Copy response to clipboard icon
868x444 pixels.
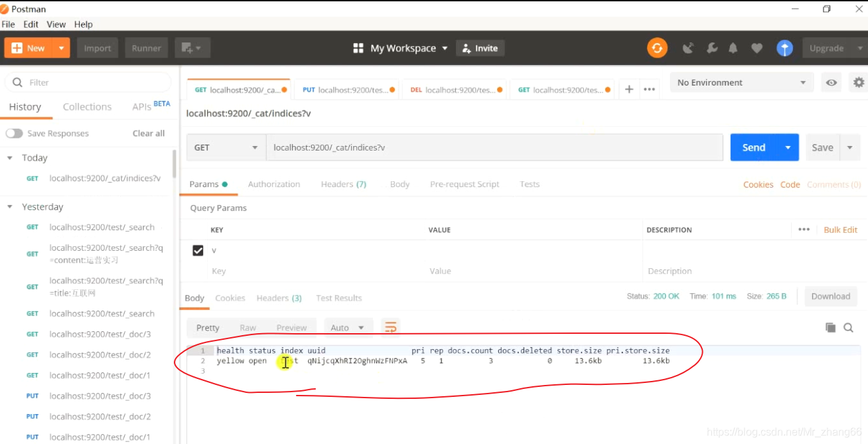(x=830, y=327)
